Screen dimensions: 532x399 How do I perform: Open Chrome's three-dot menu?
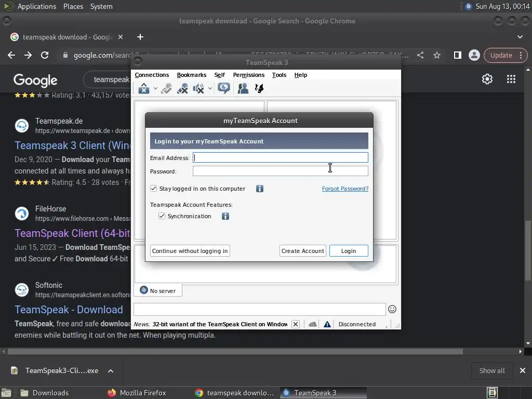point(521,55)
